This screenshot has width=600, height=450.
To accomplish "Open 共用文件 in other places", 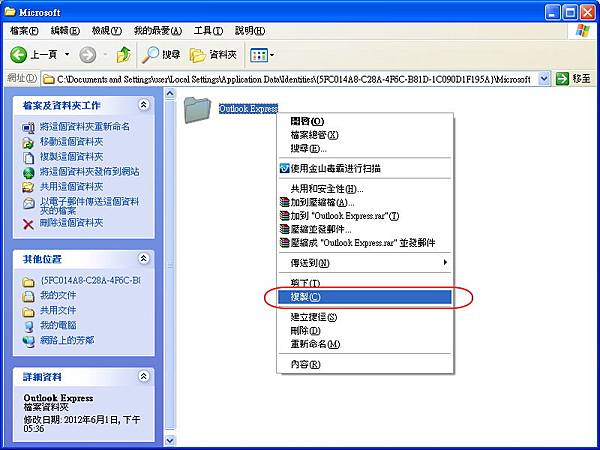I will point(58,310).
